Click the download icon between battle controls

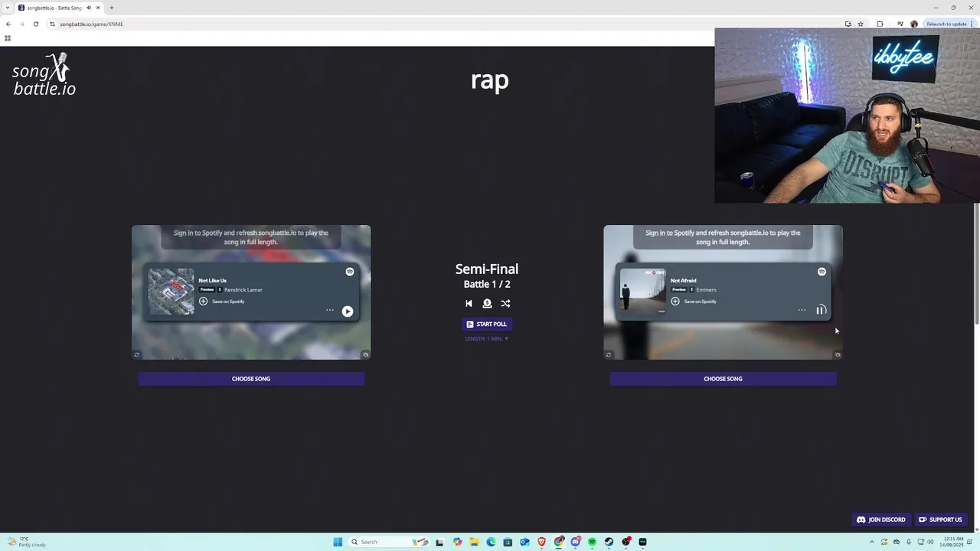pyautogui.click(x=487, y=304)
